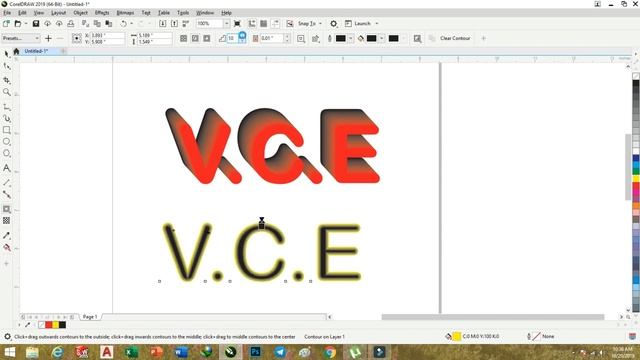Select the Color Eyedropper tool
Screen dimensions: 640x360
coord(7,236)
